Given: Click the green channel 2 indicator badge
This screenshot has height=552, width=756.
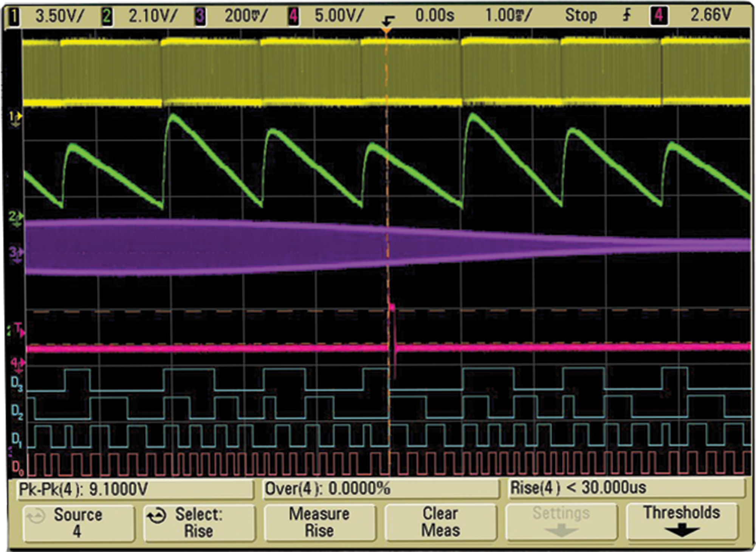Looking at the screenshot, I should point(107,16).
